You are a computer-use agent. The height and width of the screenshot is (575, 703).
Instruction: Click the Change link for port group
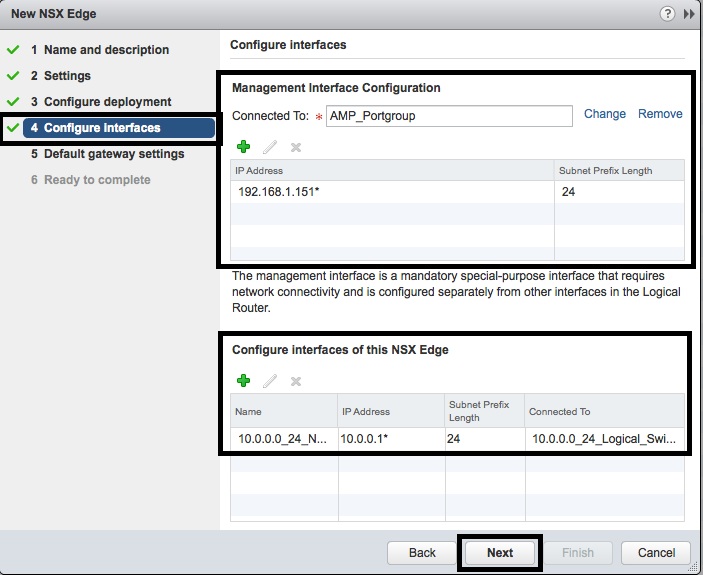point(605,114)
